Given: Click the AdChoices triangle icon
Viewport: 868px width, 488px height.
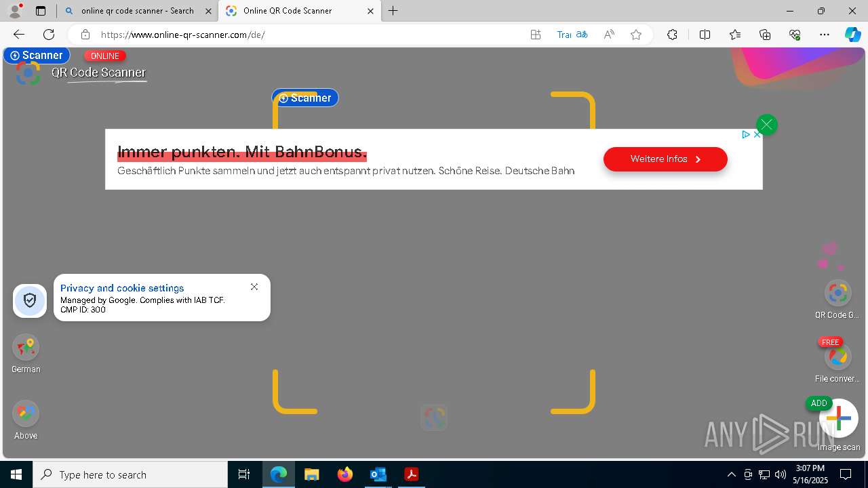Looking at the screenshot, I should point(746,134).
